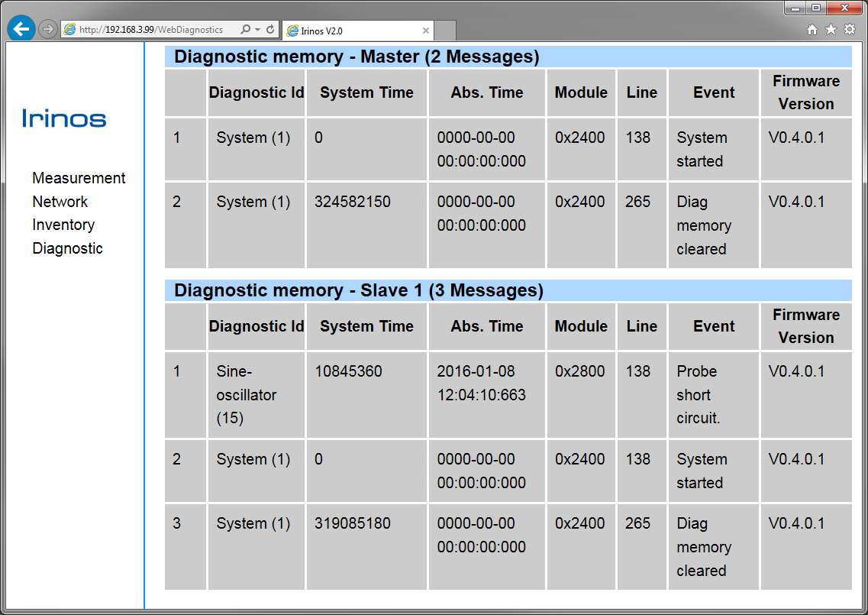Click 'Probe short circuit.' event cell
Viewport: 868px width, 615px height.
coord(714,395)
